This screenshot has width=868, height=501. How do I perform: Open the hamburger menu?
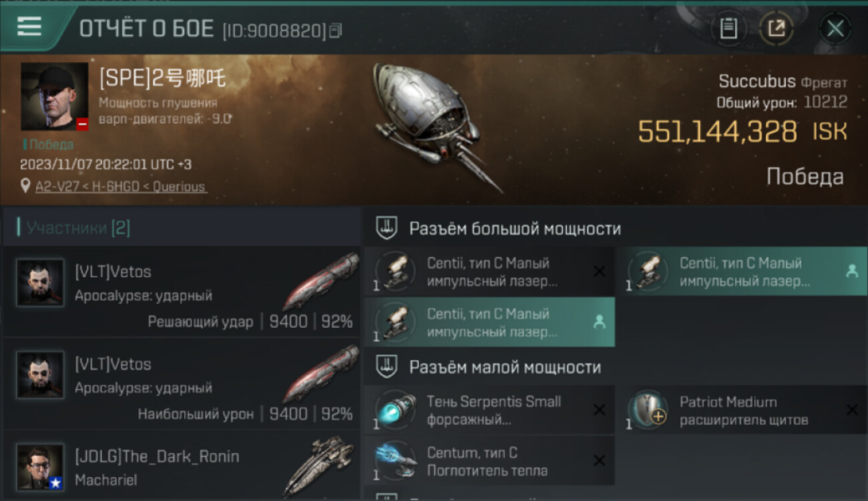[x=29, y=26]
